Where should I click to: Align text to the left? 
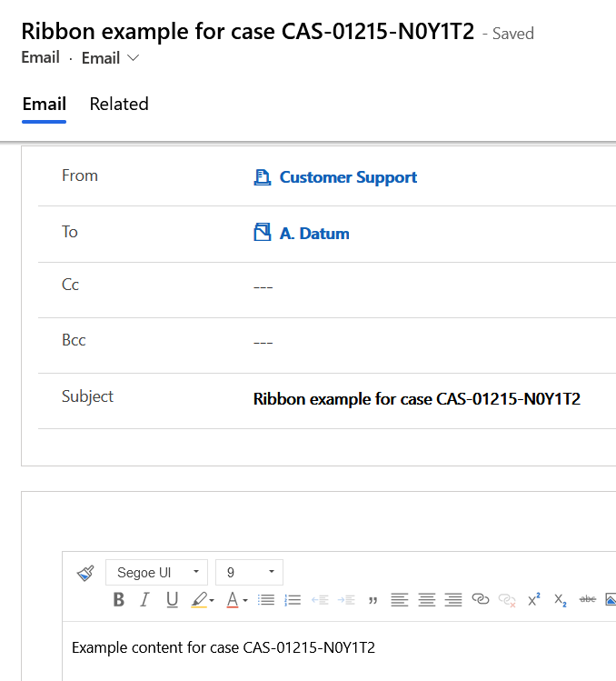point(399,600)
